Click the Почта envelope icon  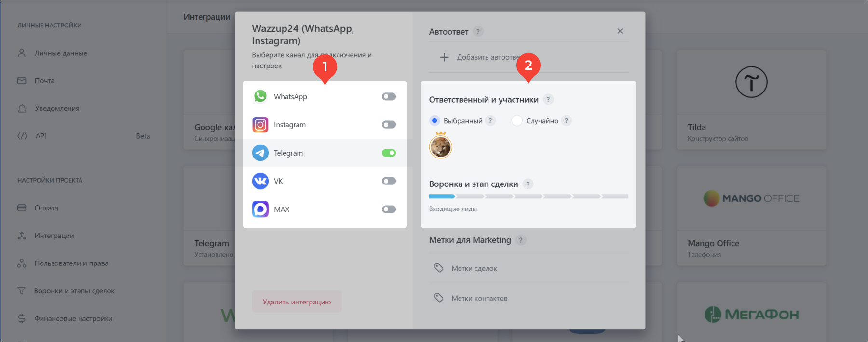pos(22,81)
